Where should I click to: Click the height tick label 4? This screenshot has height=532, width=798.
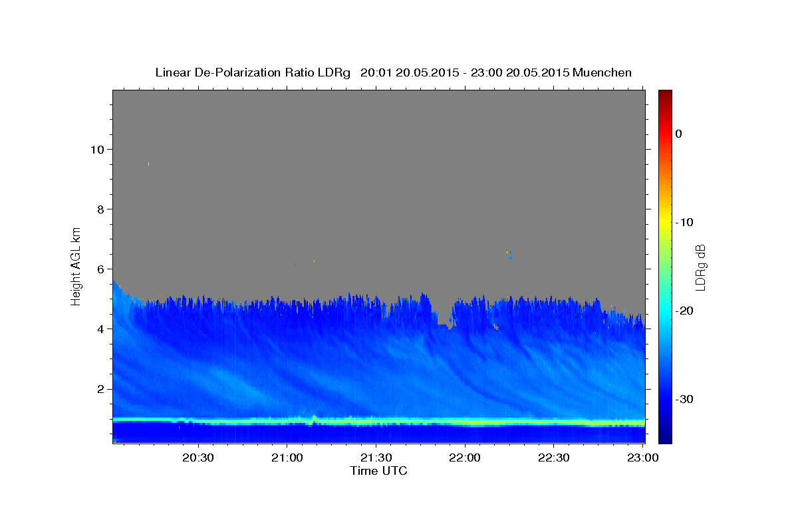pos(100,329)
